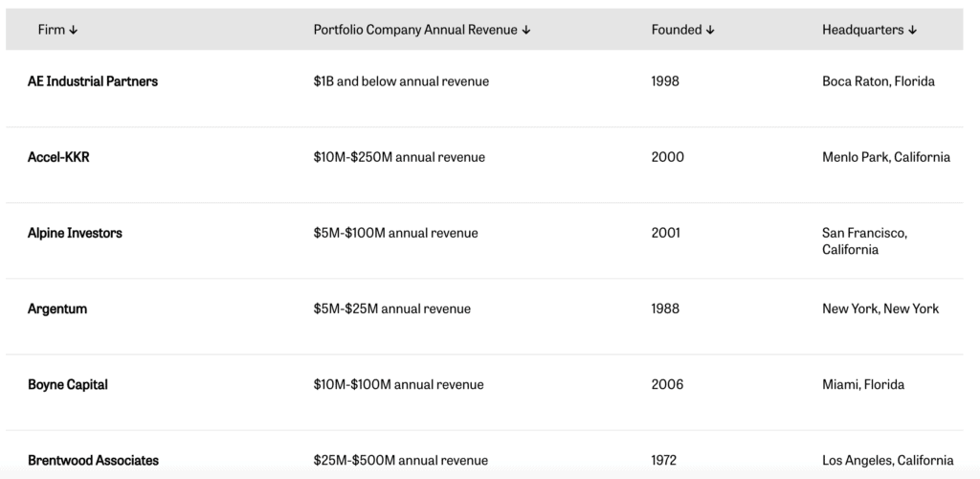Sort by Headquarters column header text

(x=862, y=30)
